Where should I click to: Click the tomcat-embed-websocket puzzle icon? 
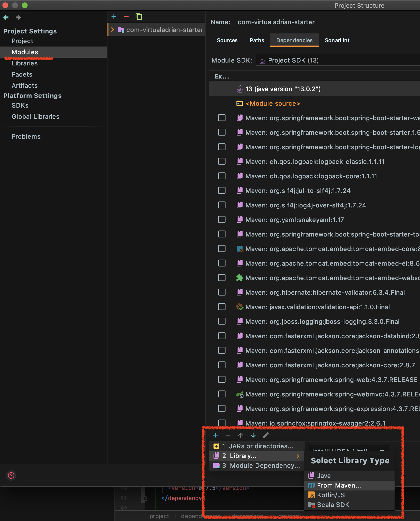click(x=240, y=278)
